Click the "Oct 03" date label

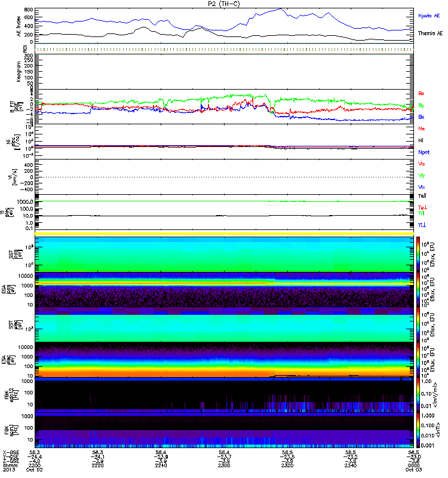point(413,470)
